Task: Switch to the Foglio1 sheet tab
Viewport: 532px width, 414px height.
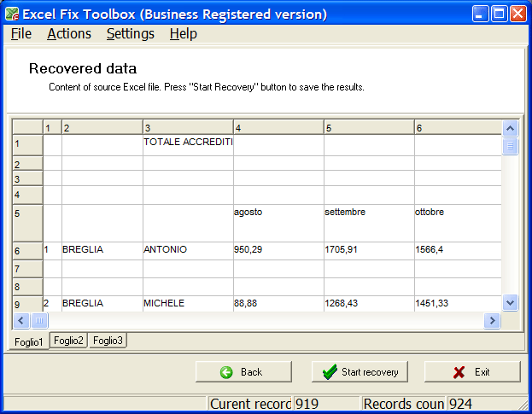Action: coord(28,341)
